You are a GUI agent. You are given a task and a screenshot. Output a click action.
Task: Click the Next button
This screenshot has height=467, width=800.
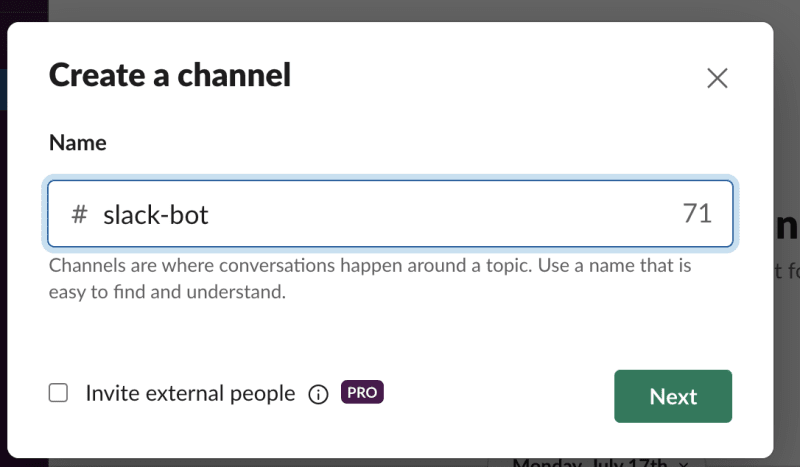click(673, 396)
